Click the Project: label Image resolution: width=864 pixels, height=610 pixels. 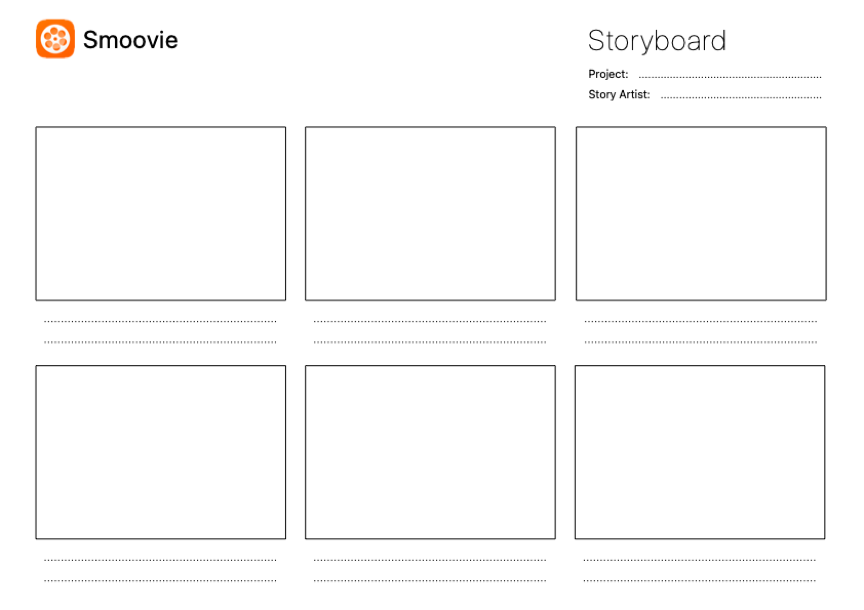tap(608, 75)
